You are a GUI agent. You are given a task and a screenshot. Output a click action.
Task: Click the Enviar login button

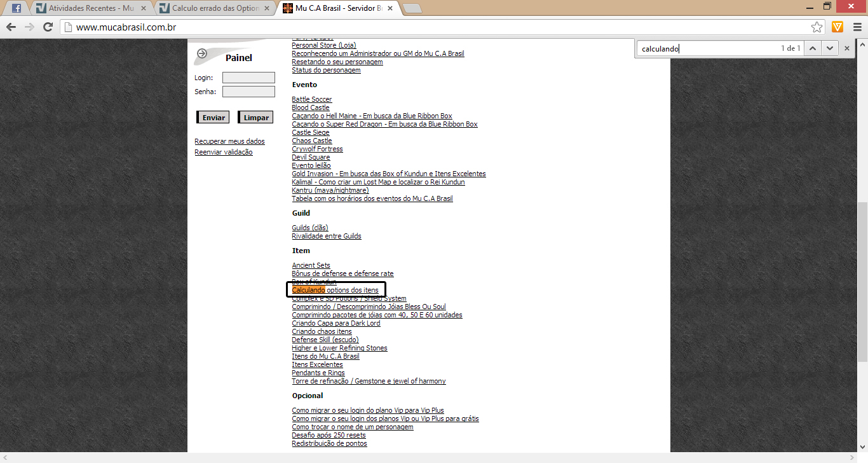click(x=214, y=118)
